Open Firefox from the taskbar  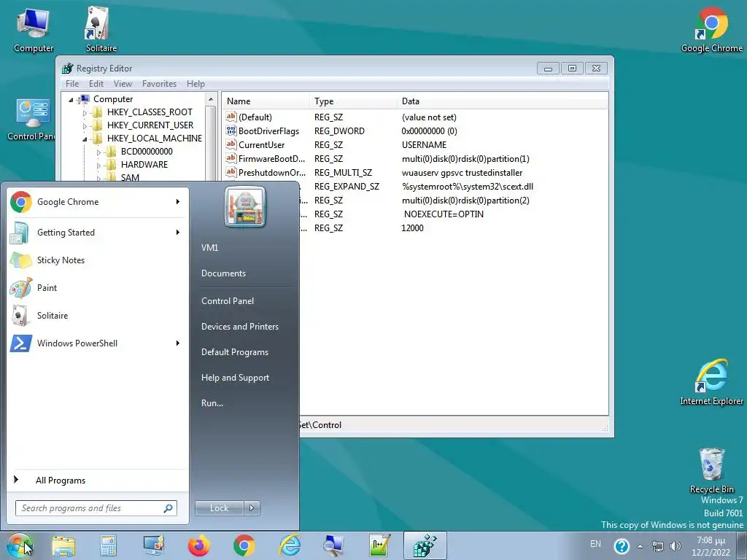click(198, 545)
